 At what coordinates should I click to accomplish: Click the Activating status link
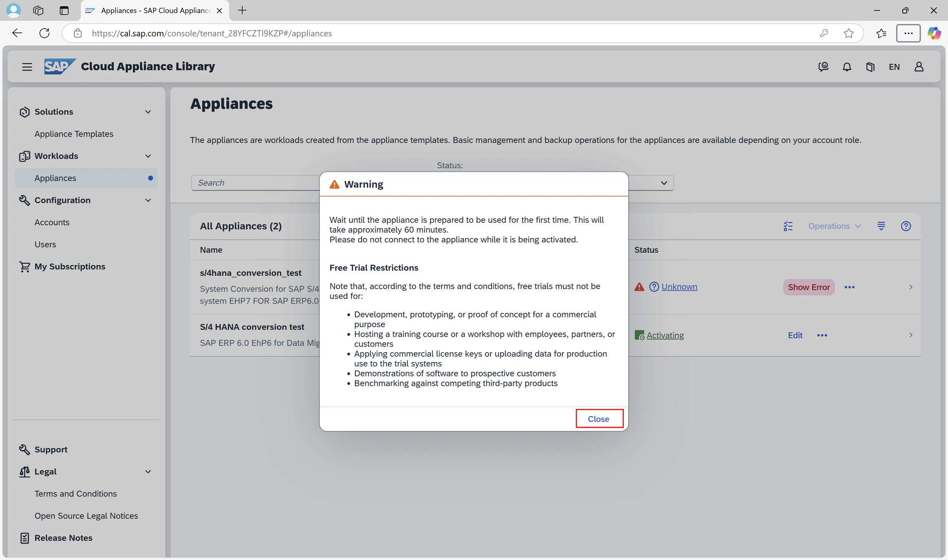tap(665, 335)
